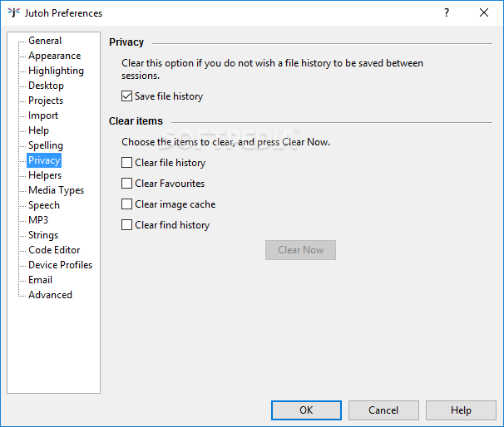Select the Help category in the tree
The height and width of the screenshot is (427, 504).
(38, 130)
